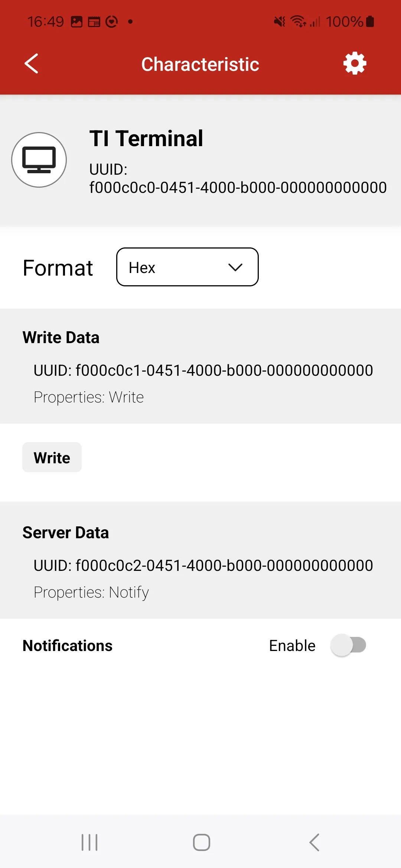Tap the Notifications toggle slider knob
The height and width of the screenshot is (868, 401).
341,645
